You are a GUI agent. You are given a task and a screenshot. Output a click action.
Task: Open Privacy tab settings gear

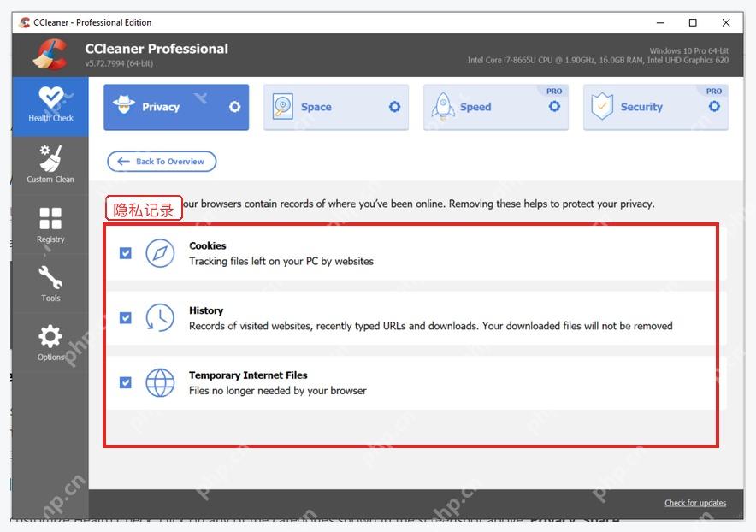point(235,107)
